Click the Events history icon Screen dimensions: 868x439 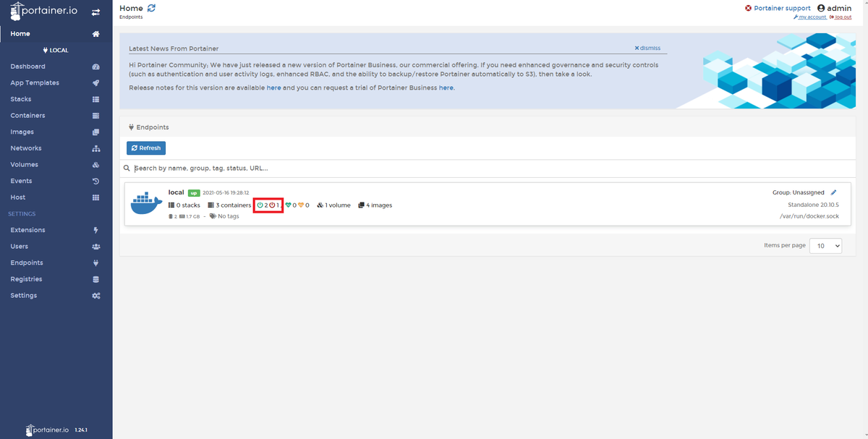pyautogui.click(x=95, y=181)
